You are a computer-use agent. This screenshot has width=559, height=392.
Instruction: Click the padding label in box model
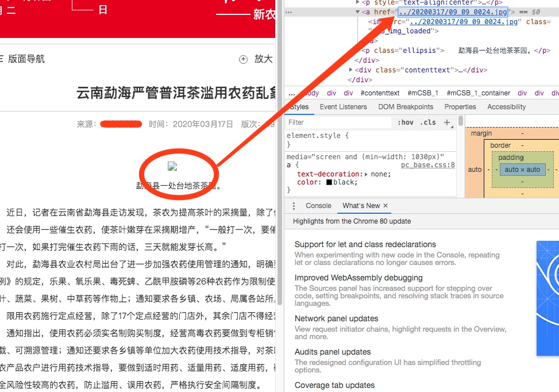(511, 157)
